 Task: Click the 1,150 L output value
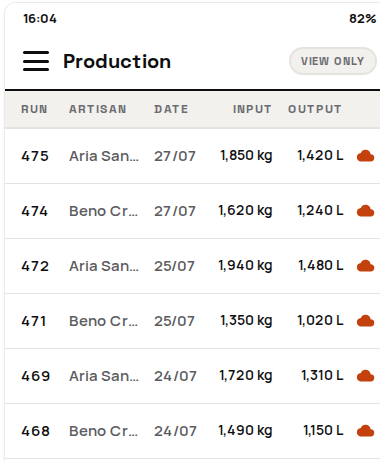pos(323,430)
